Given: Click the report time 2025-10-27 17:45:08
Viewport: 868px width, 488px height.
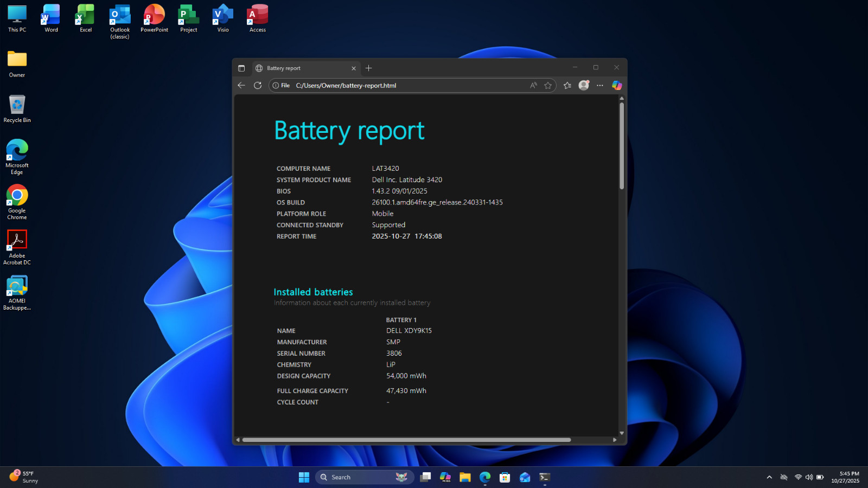Looking at the screenshot, I should [x=407, y=236].
